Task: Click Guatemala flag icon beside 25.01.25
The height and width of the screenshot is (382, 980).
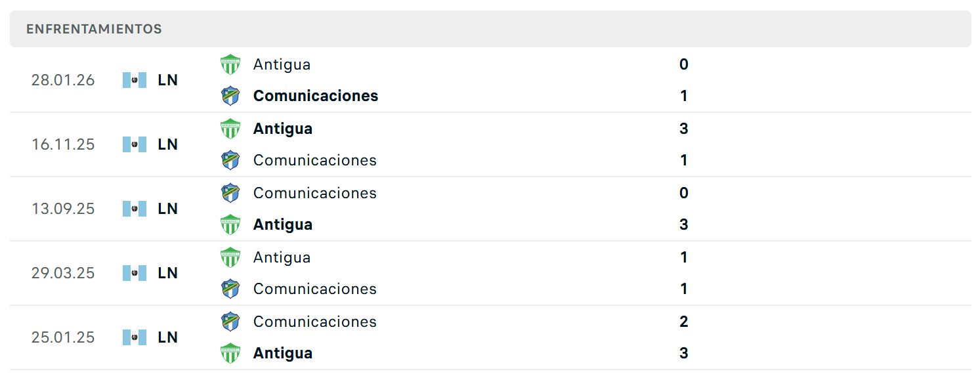Action: coord(135,337)
